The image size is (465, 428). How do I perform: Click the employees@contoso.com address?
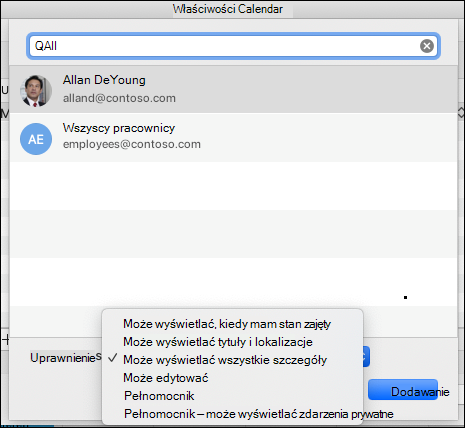click(132, 144)
